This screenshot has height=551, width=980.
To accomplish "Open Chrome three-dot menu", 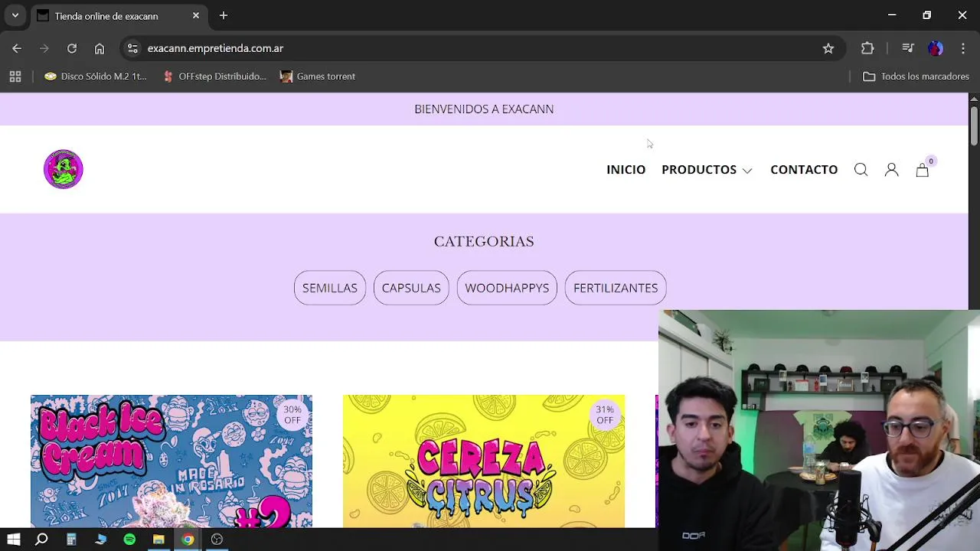I will (x=963, y=48).
